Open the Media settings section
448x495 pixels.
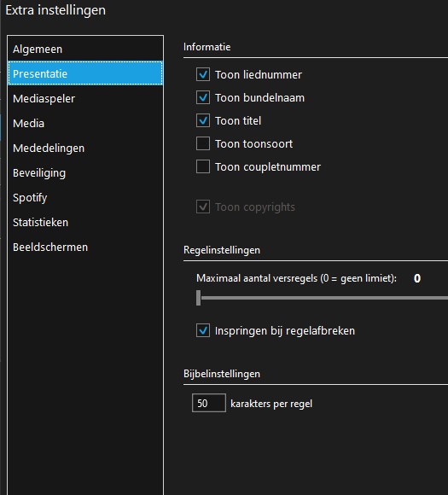(85, 123)
